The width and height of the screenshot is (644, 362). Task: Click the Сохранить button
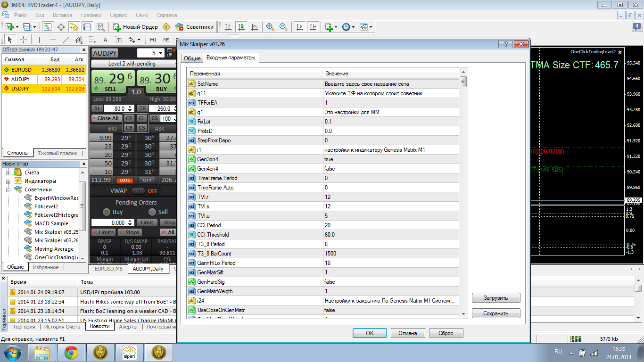pyautogui.click(x=496, y=313)
